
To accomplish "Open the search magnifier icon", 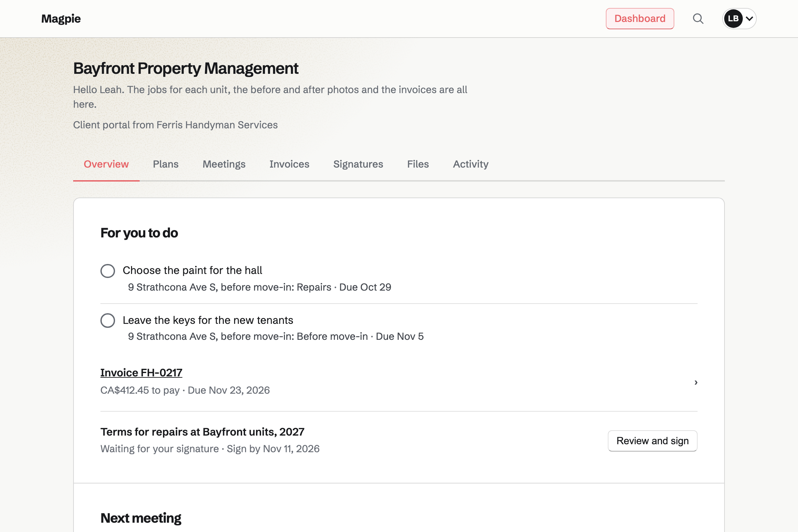I will click(x=698, y=19).
